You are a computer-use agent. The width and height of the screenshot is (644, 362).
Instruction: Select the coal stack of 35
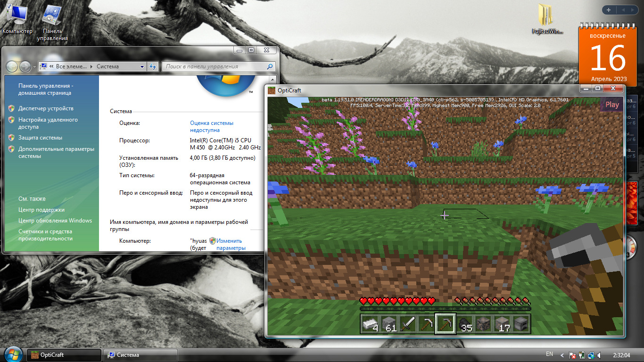(x=465, y=324)
